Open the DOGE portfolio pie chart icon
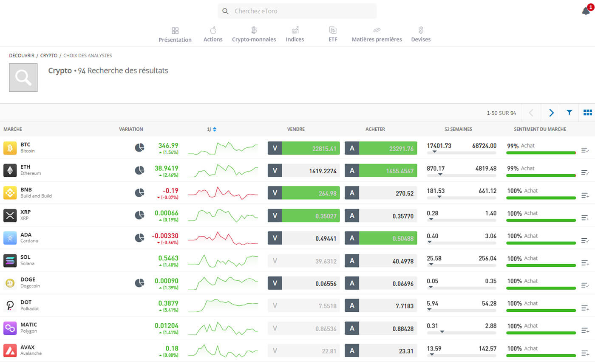595x364 pixels. 139,283
